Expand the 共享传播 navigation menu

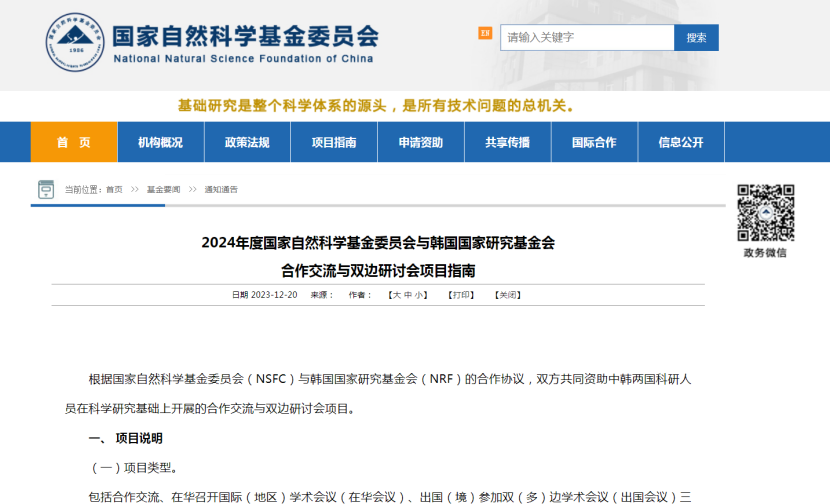click(x=507, y=142)
